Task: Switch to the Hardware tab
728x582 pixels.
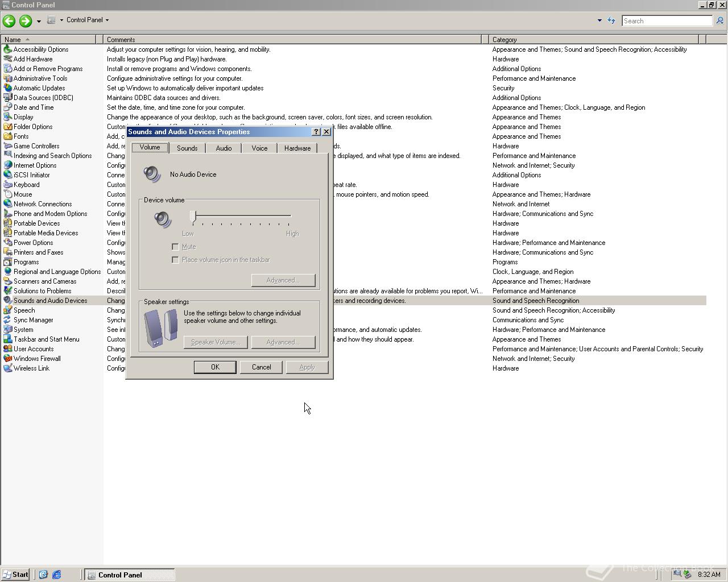Action: pyautogui.click(x=297, y=148)
